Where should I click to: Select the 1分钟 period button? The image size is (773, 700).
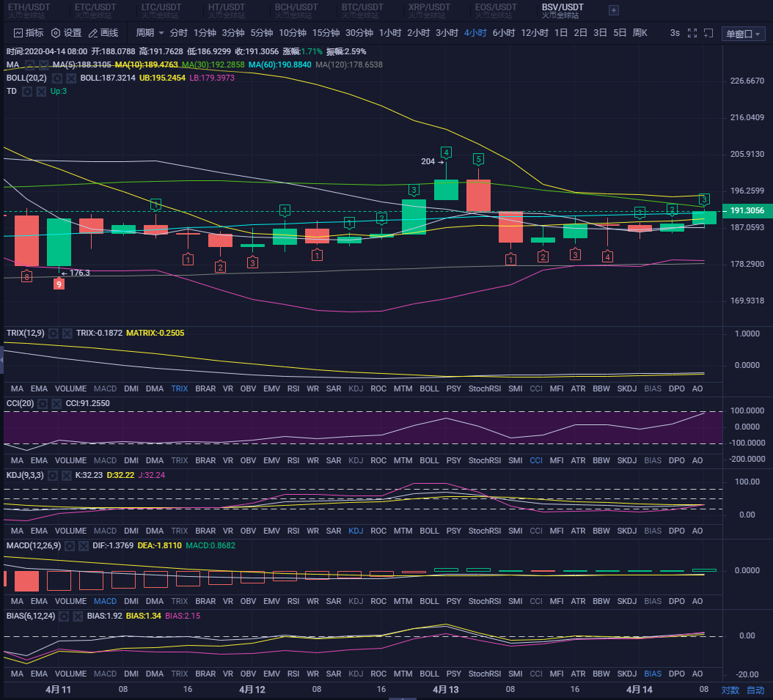[x=205, y=33]
